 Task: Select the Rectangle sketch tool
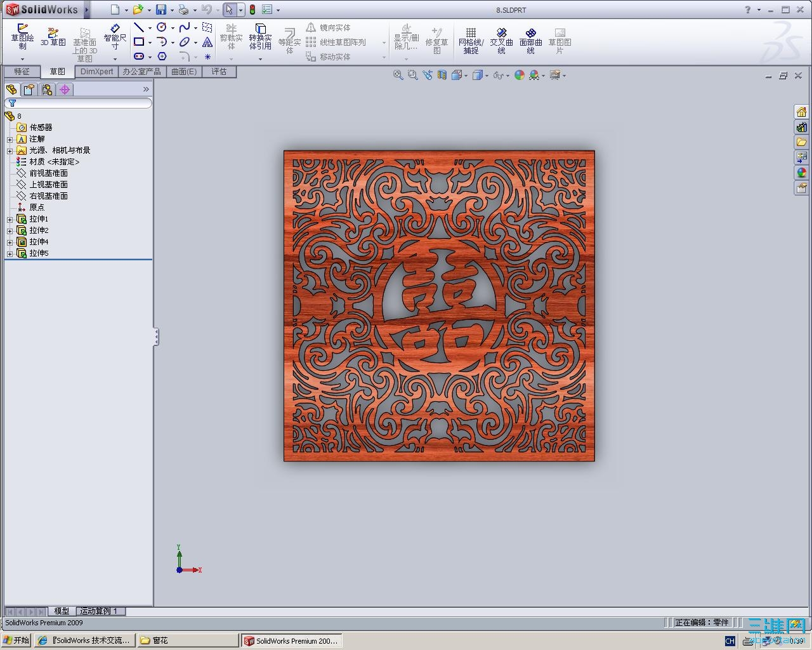139,42
